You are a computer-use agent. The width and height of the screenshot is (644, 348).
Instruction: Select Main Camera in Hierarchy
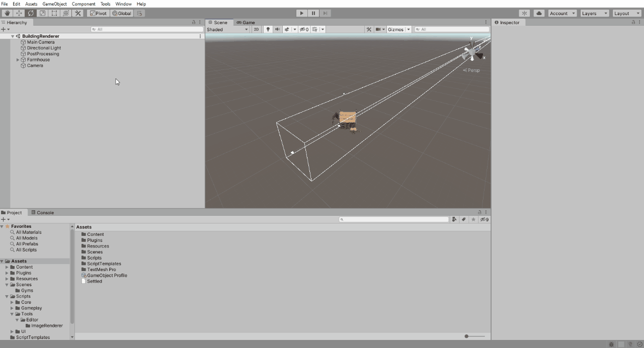(41, 42)
